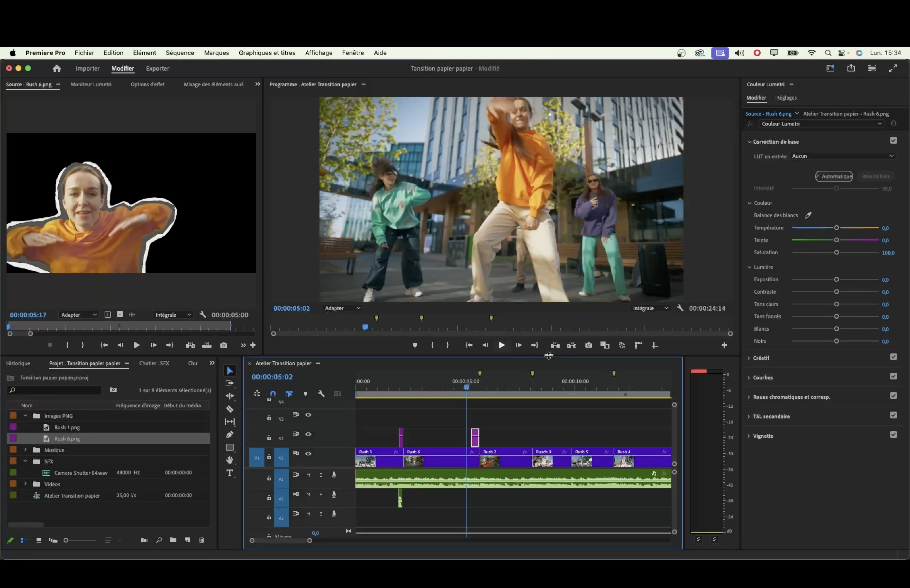910x588 pixels.
Task: Open the LUT en entrée dropdown
Action: (842, 156)
